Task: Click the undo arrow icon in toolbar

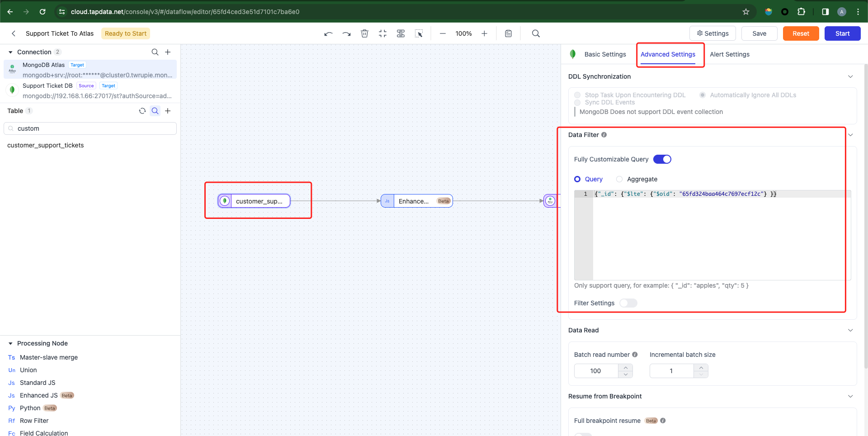Action: coord(328,33)
